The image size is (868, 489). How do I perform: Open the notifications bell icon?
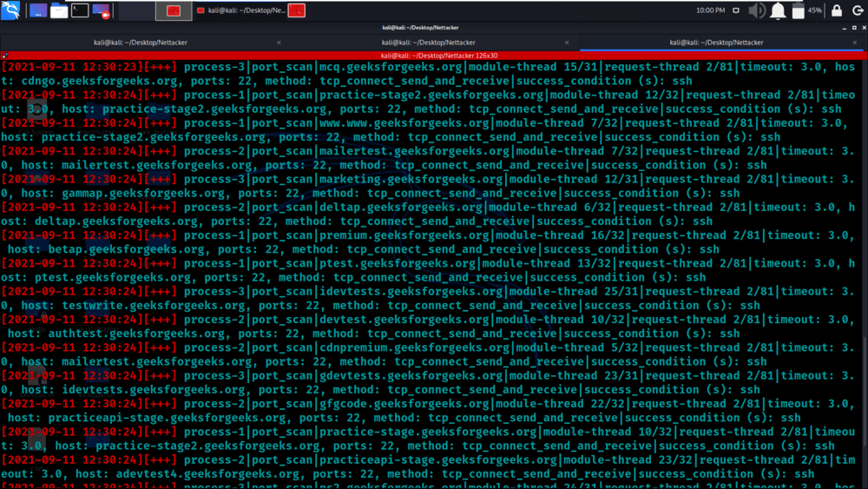point(778,10)
